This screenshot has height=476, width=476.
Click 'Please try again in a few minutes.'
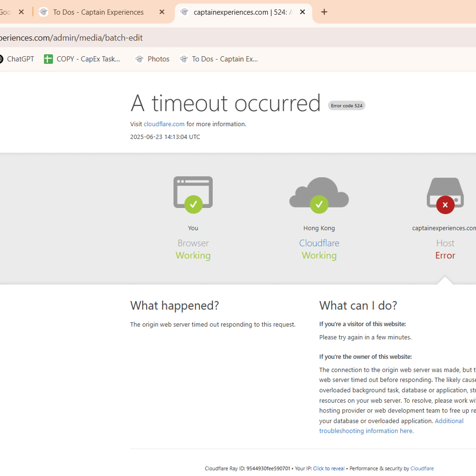tap(365, 337)
